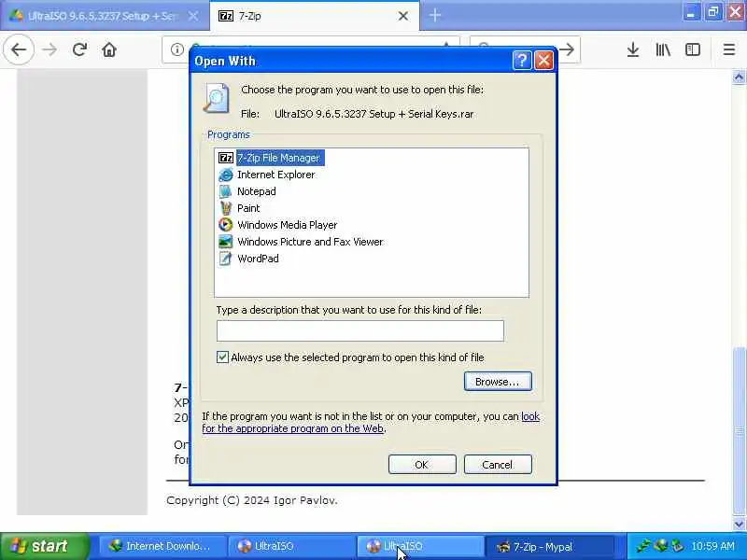This screenshot has width=747, height=560.
Task: Close the 7-Zip browser tab
Action: pyautogui.click(x=403, y=16)
